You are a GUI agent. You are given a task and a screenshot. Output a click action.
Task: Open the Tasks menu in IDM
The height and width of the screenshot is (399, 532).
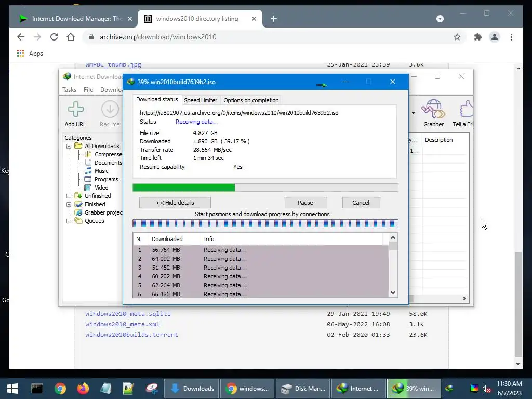click(69, 90)
